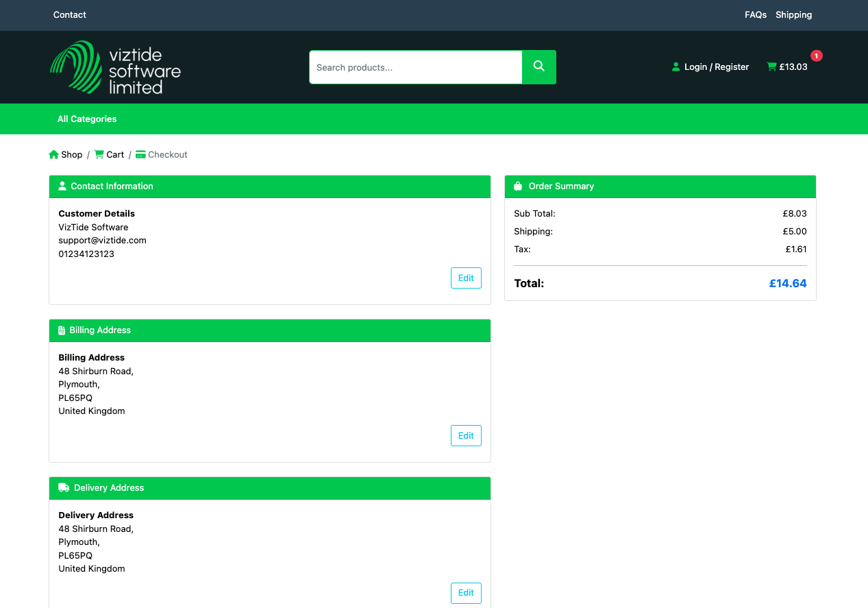Click the user icon beside Login / Register

click(x=676, y=67)
